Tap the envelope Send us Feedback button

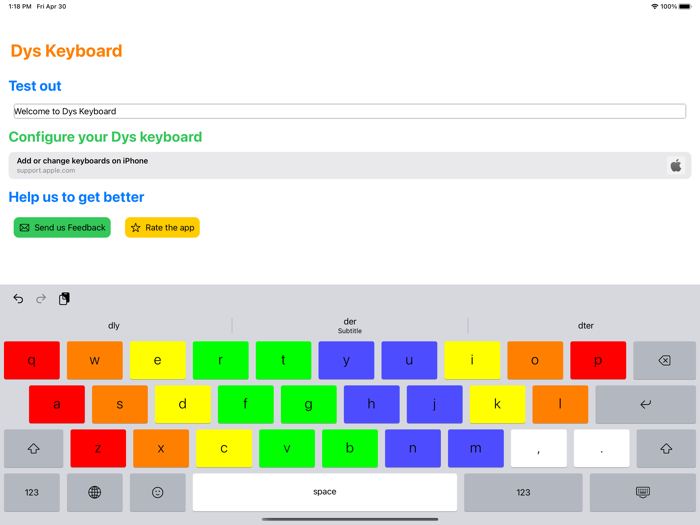[62, 228]
